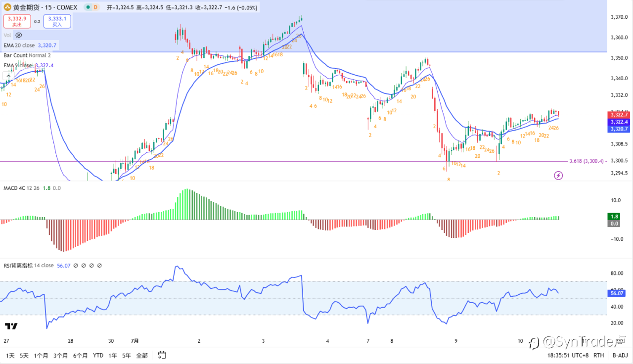Image resolution: width=633 pixels, height=364 pixels.
Task: Click the orange D delayed-data badge
Action: pos(95,7)
